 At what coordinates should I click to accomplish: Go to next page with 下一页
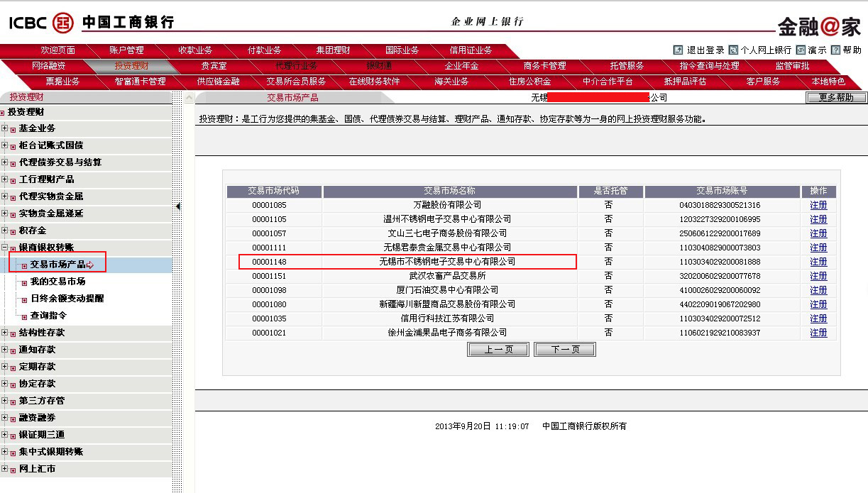(565, 350)
